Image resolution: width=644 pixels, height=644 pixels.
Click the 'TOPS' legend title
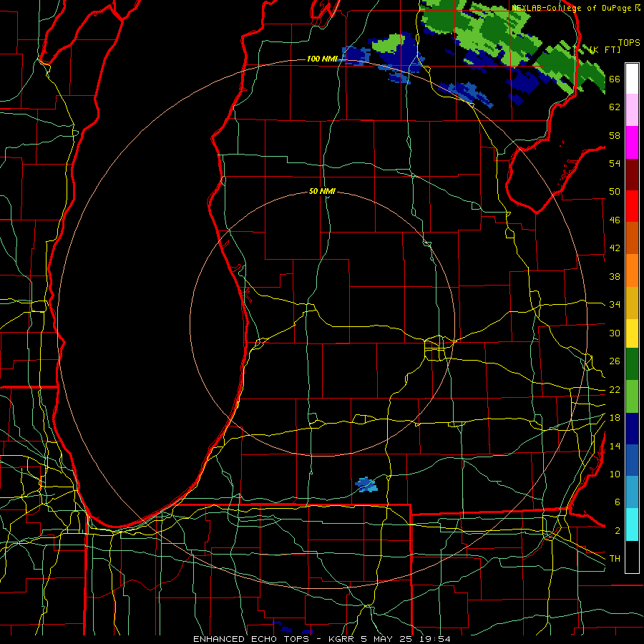[x=629, y=43]
